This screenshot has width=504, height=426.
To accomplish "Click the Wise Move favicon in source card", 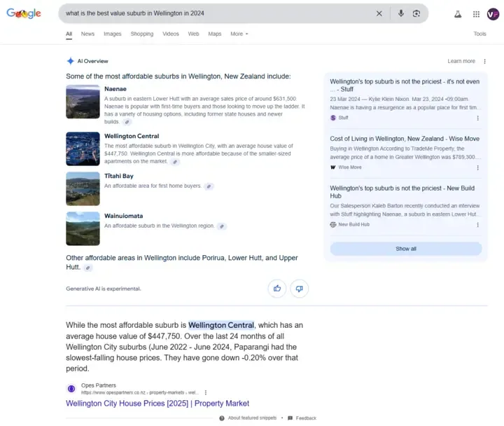I will (x=333, y=167).
